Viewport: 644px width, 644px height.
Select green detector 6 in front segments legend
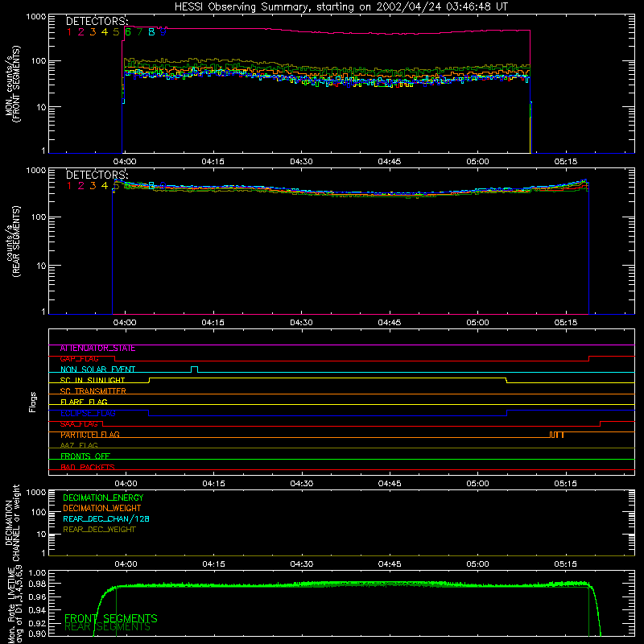pos(128,32)
